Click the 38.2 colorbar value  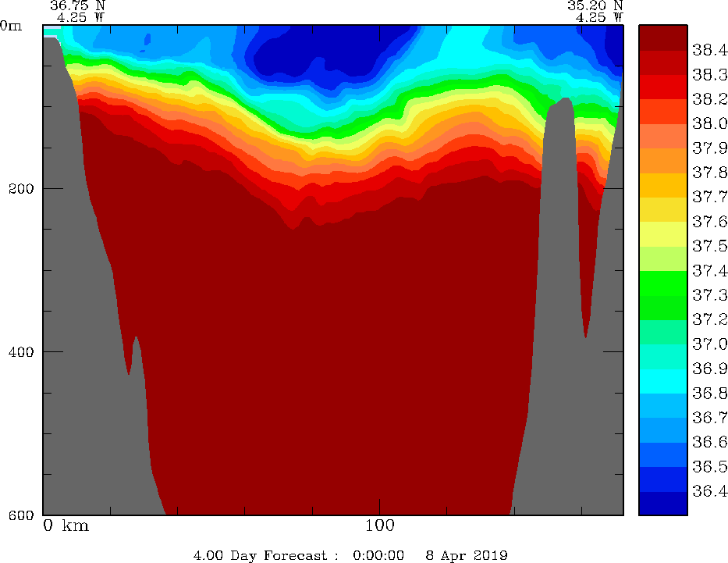(x=709, y=99)
